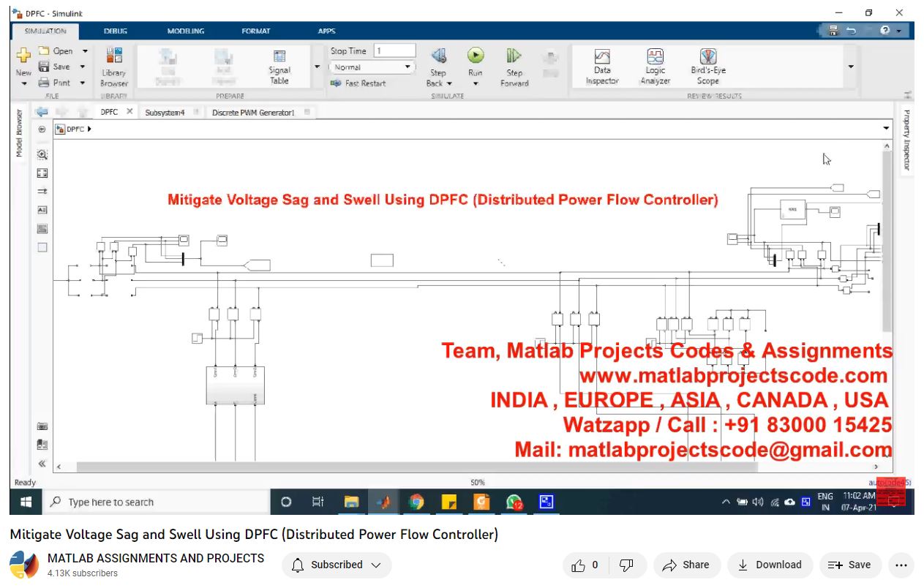Click the Share button below video
The width and height of the screenshot is (924, 588).
pyautogui.click(x=686, y=565)
